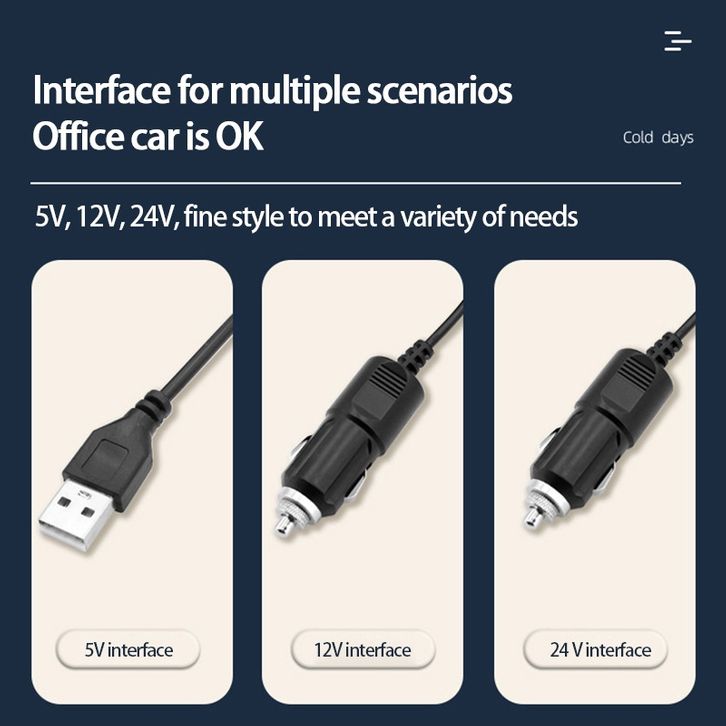
Task: Open the hamburger menu icon at top right
Action: pos(678,41)
